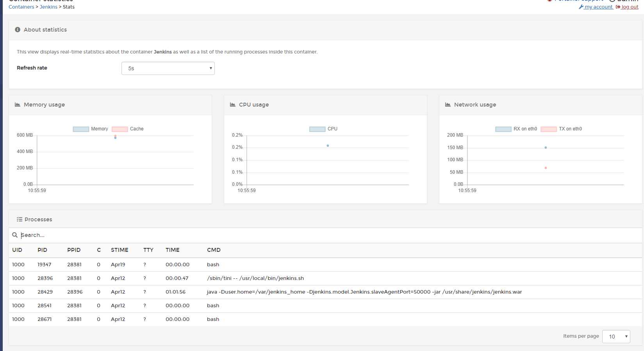This screenshot has width=644, height=351.
Task: Click the Processes list icon
Action: coord(20,219)
